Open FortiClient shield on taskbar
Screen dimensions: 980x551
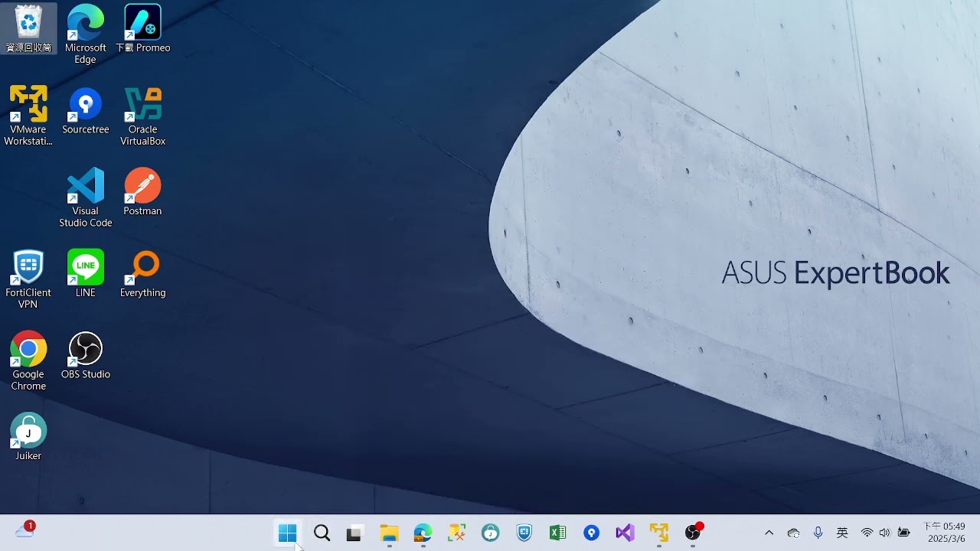point(524,533)
